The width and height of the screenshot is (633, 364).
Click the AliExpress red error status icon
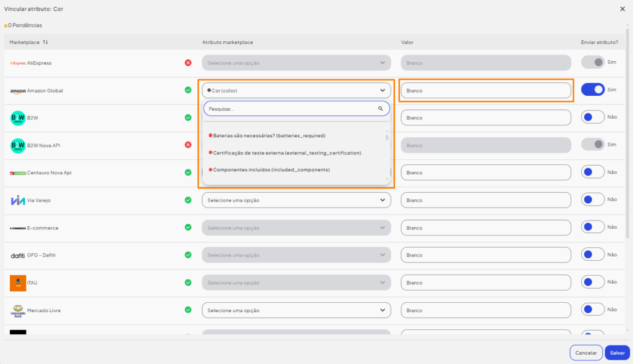tap(188, 62)
